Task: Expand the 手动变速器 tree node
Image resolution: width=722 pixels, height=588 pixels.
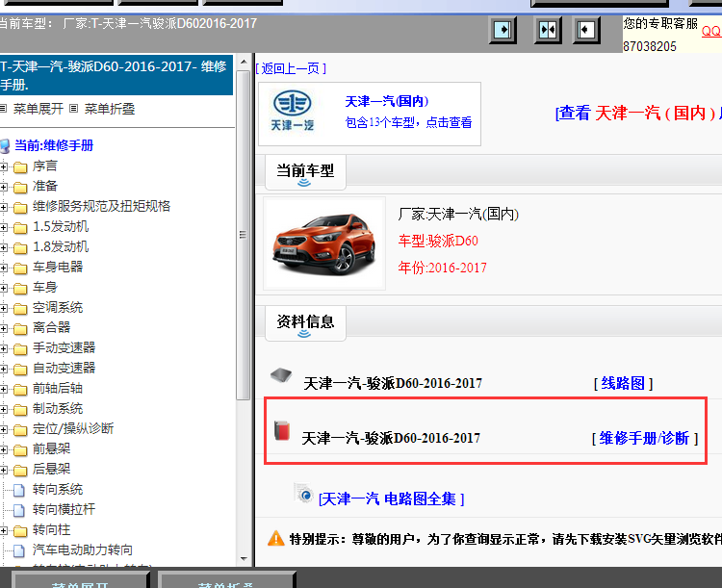Action: pyautogui.click(x=4, y=349)
